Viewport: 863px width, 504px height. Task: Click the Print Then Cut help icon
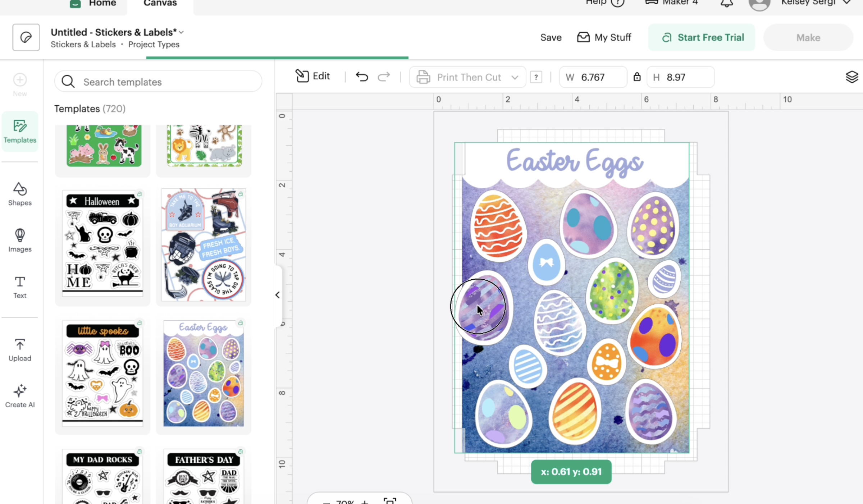536,77
